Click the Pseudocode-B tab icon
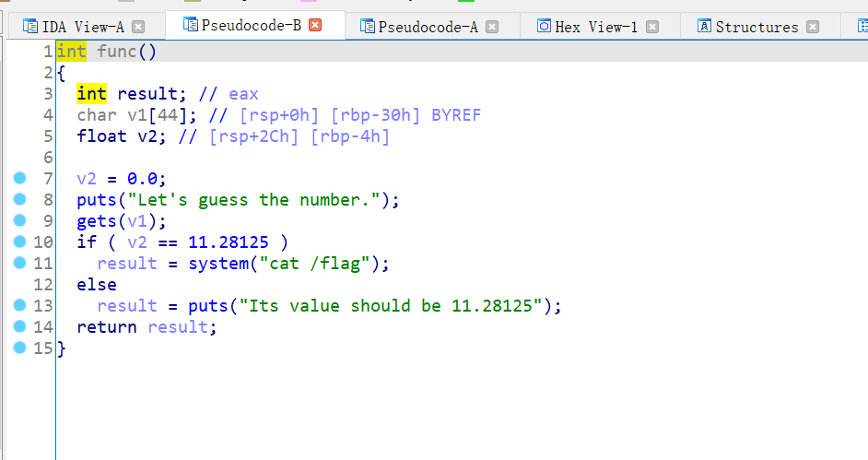The height and width of the screenshot is (460, 868). tap(191, 24)
